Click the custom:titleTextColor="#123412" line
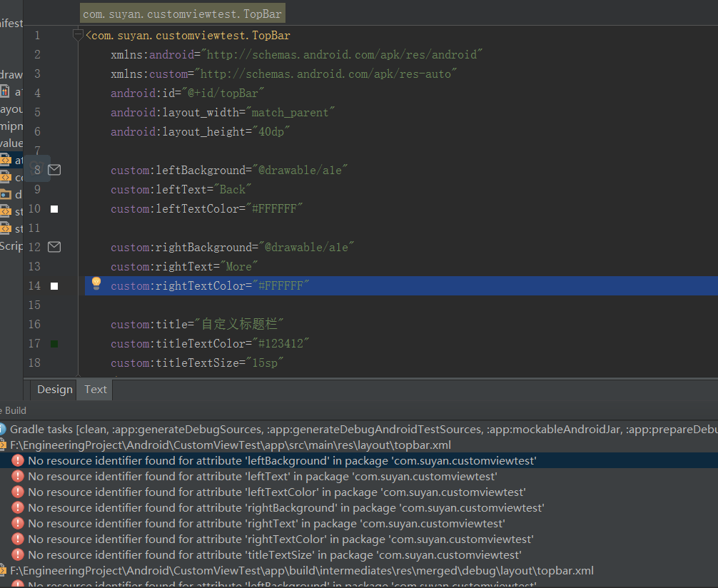 pyautogui.click(x=210, y=343)
